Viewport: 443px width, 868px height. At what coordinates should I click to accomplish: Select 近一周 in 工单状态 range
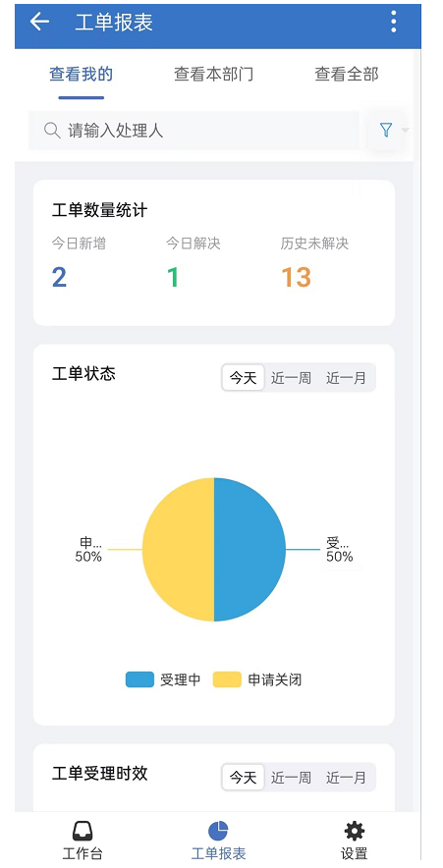291,377
